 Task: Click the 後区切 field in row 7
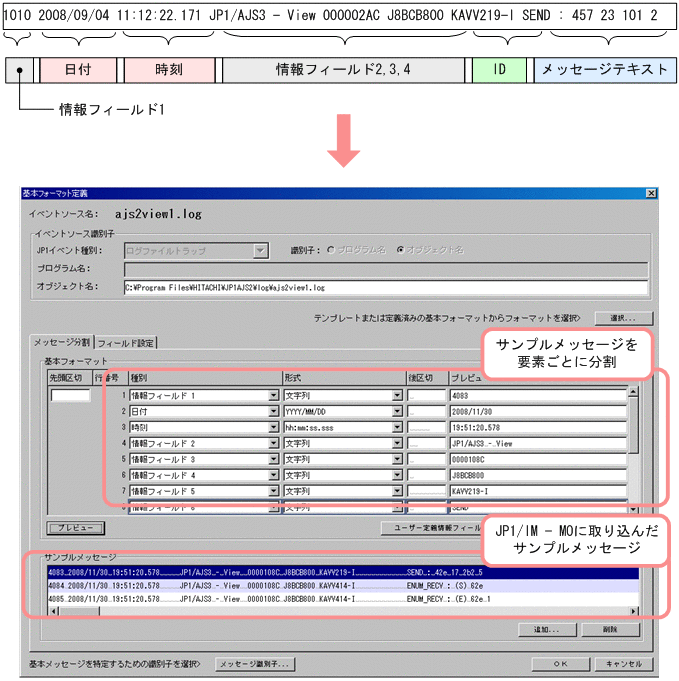pyautogui.click(x=427, y=491)
